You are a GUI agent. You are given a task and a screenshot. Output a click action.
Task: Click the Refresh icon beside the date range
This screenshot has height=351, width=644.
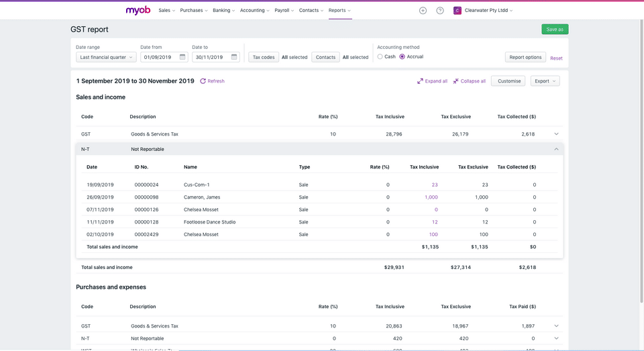[203, 81]
